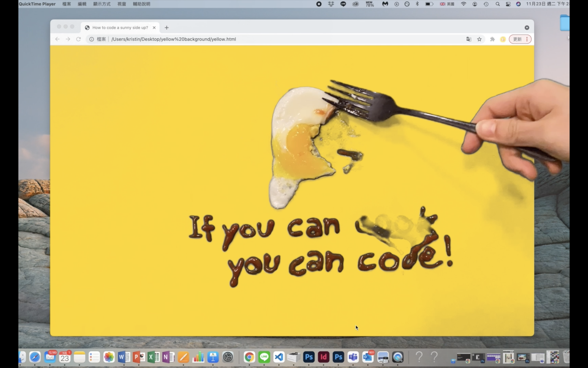The image size is (588, 368).
Task: Expand the tab search dropdown arrow
Action: (527, 28)
